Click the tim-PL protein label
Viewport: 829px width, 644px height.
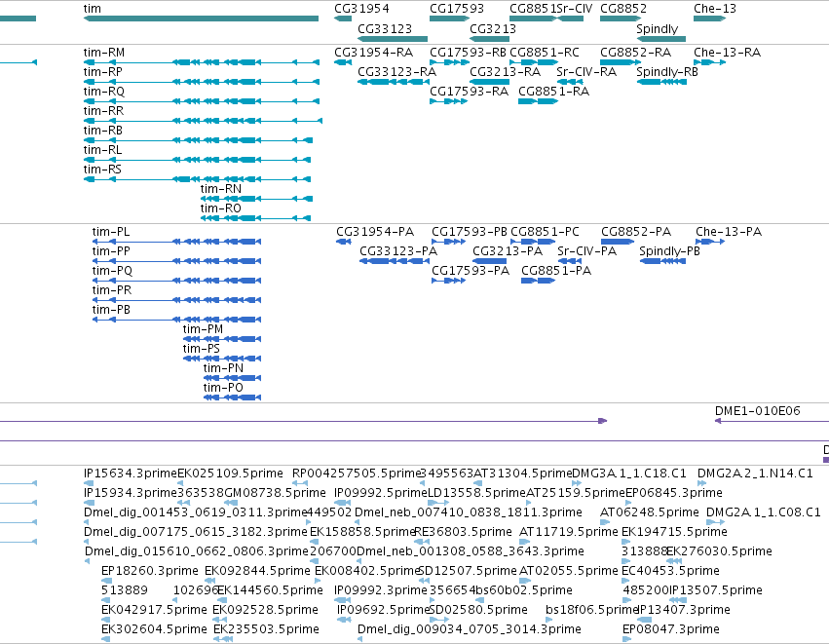[x=111, y=232]
